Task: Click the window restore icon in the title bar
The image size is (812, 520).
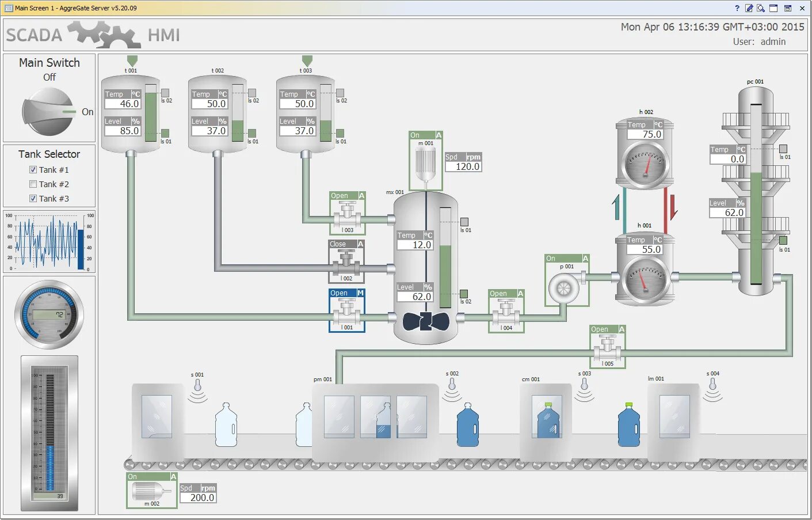Action: [x=788, y=8]
